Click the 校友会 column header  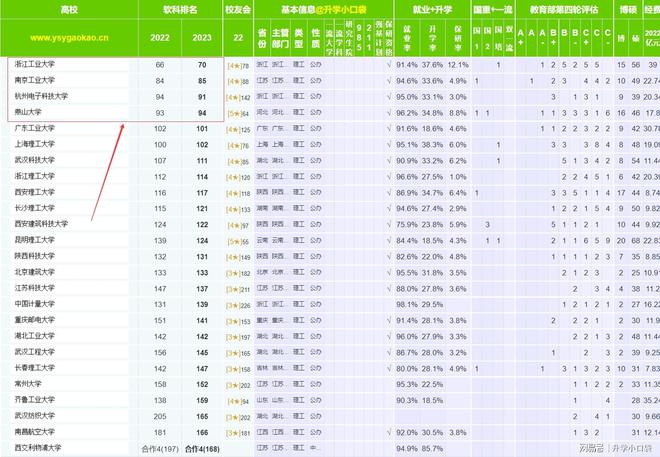[x=238, y=9]
